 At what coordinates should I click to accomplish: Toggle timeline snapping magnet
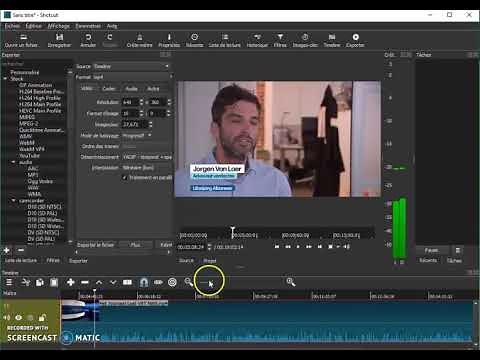[144, 282]
